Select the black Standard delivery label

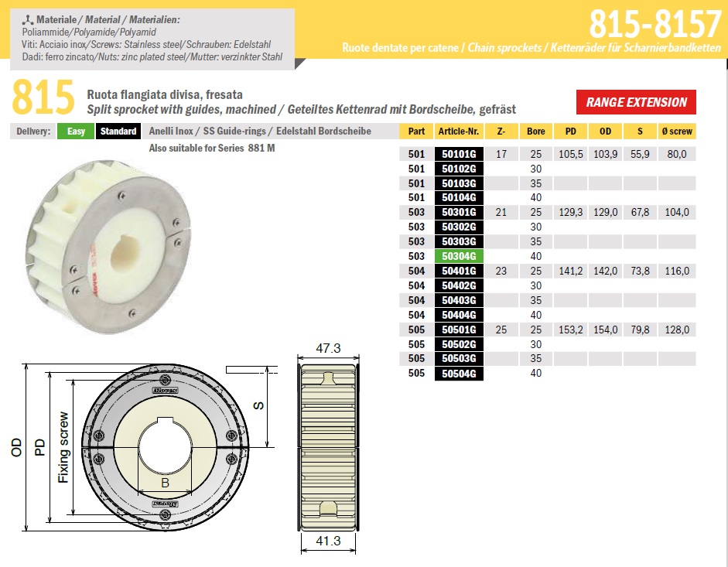pos(118,132)
